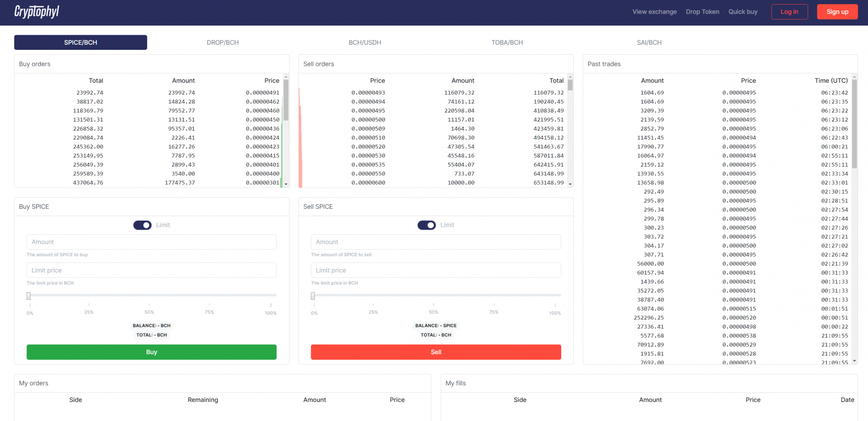
Task: Switch to the BCH/USDH tab
Action: (365, 43)
